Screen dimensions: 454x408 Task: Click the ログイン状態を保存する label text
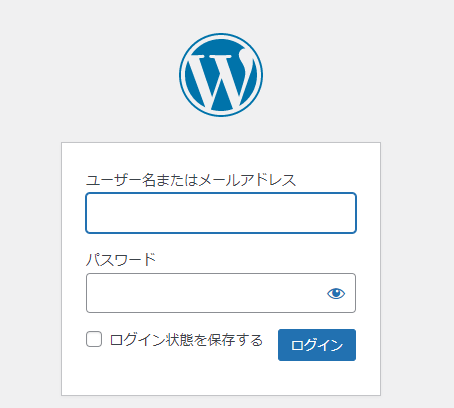tap(186, 340)
